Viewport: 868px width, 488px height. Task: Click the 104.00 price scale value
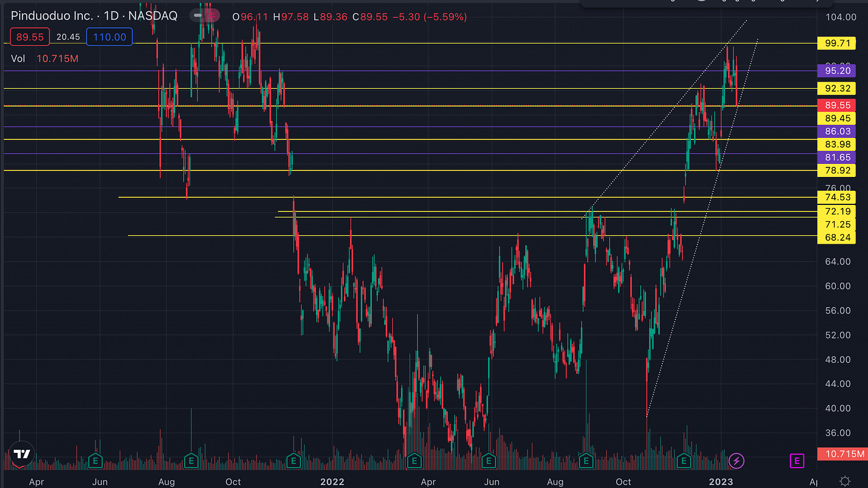click(x=840, y=17)
